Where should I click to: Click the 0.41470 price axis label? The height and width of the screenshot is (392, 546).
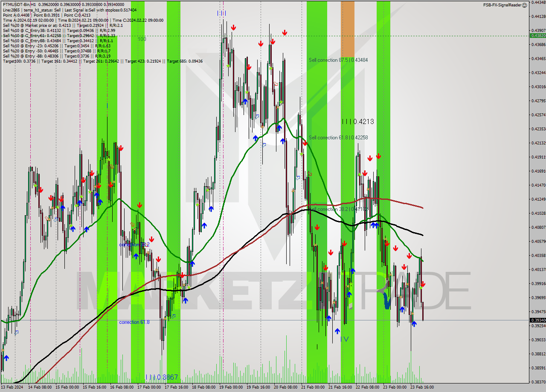pos(538,185)
